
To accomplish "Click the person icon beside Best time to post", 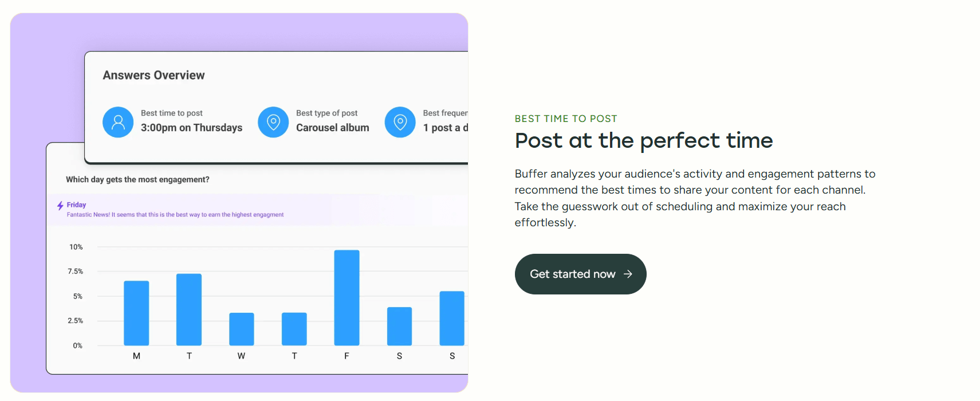I will [x=118, y=122].
